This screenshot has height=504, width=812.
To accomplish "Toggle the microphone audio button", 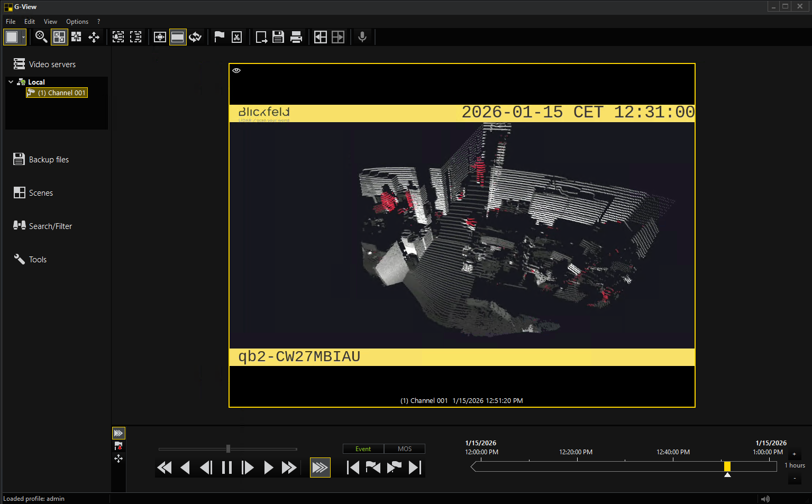I will click(x=362, y=37).
